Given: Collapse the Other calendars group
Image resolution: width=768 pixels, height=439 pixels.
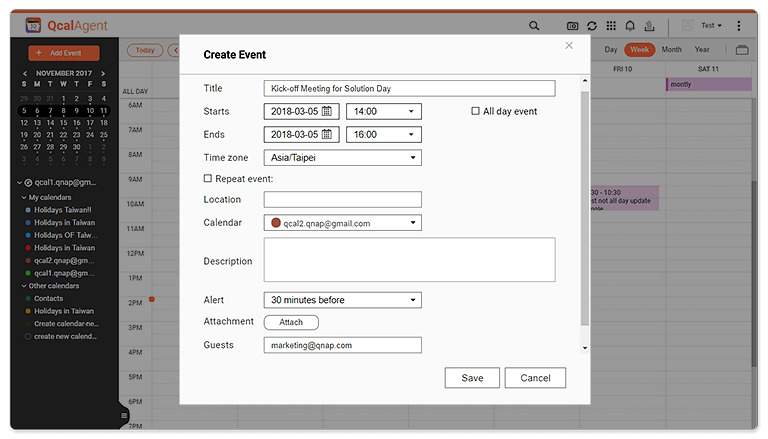Looking at the screenshot, I should (x=24, y=286).
